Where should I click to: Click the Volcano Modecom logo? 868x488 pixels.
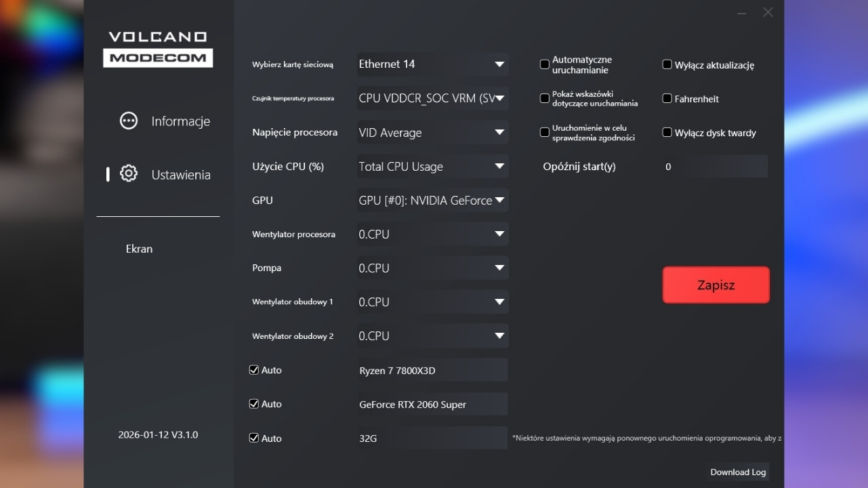click(158, 49)
